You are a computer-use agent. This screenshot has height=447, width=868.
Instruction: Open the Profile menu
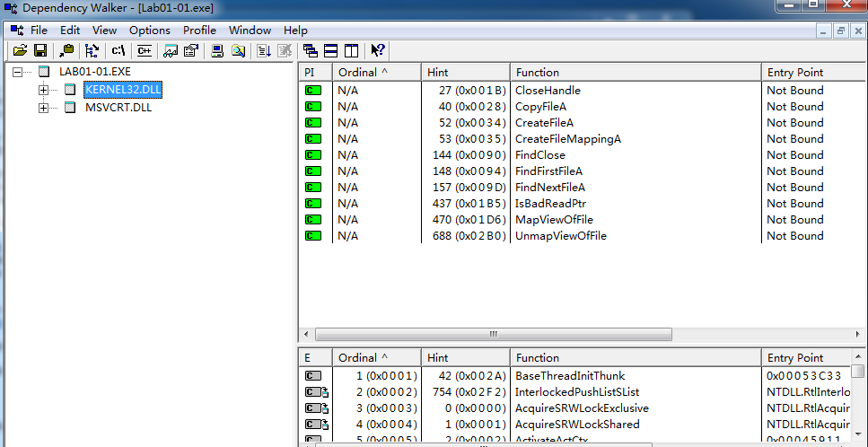click(x=199, y=30)
